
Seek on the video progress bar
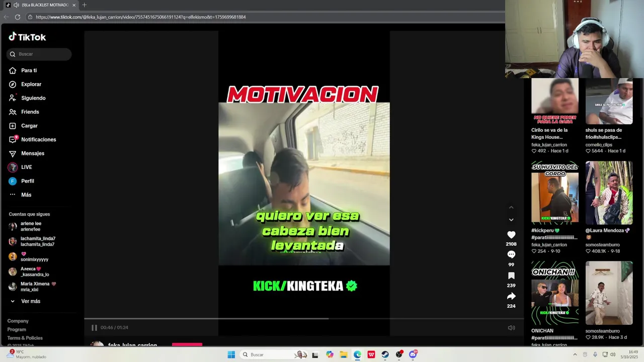(304, 319)
